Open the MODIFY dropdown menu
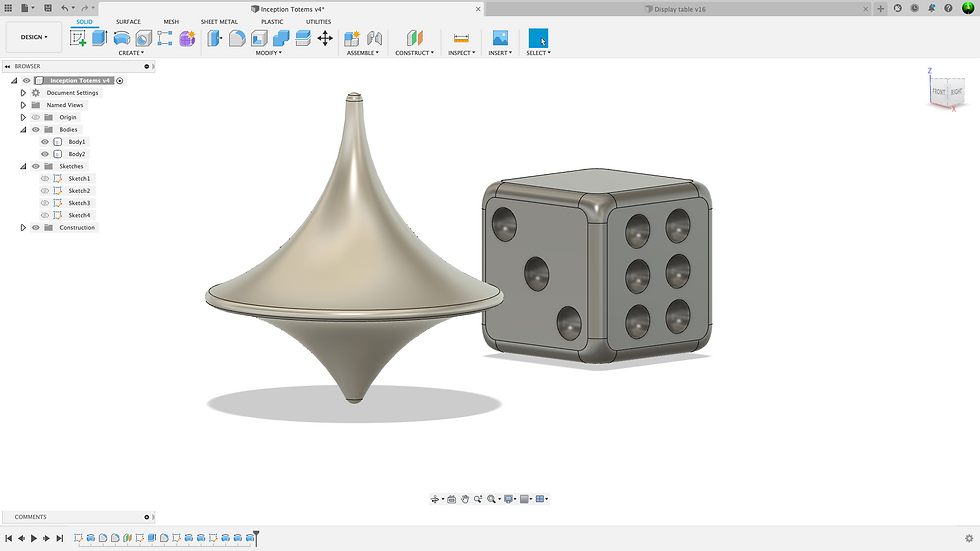This screenshot has height=551, width=980. point(268,53)
